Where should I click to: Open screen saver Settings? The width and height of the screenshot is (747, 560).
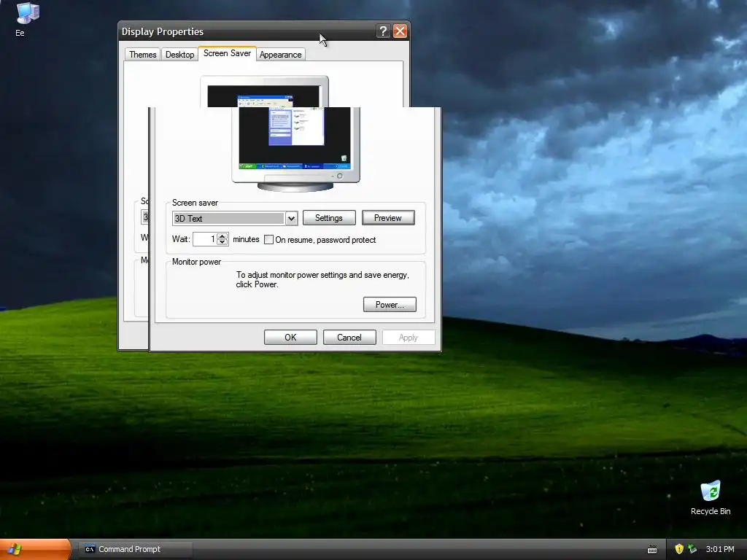329,218
